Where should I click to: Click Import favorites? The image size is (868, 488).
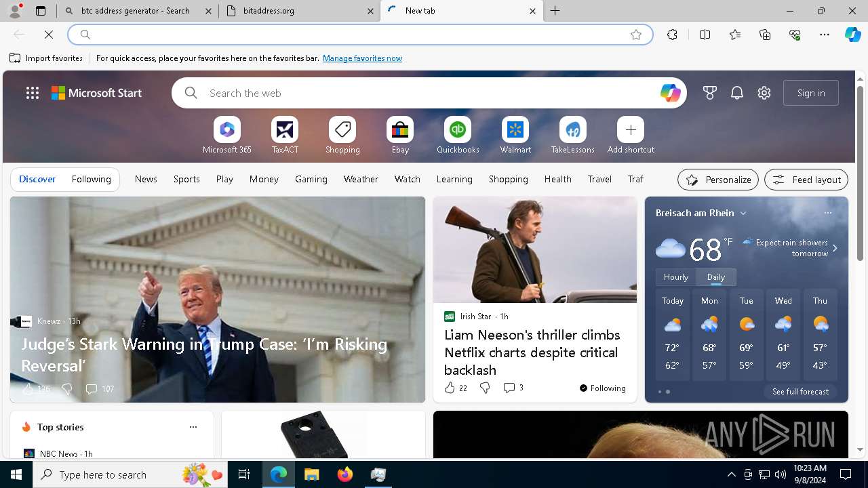pos(46,58)
